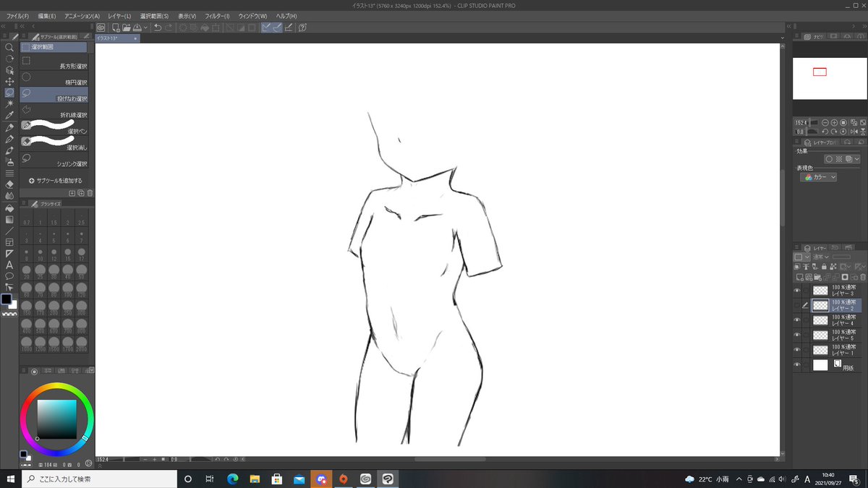Select the Eyedropper tool
Screen dimensions: 868x488
click(9, 116)
